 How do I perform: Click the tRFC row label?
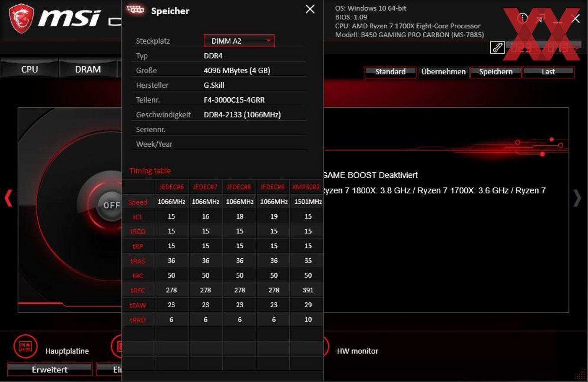click(138, 290)
